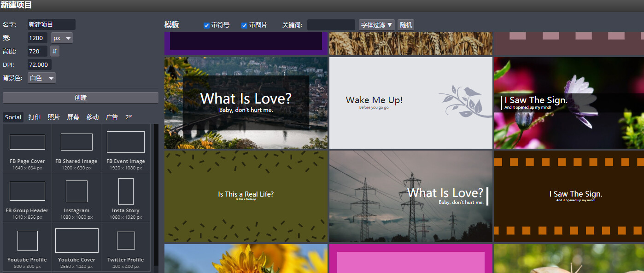Image resolution: width=644 pixels, height=273 pixels.
Task: Select the FB Event Image preset
Action: [x=126, y=149]
